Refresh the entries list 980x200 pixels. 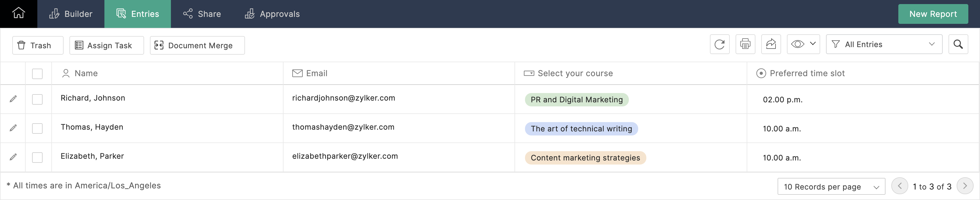(720, 44)
